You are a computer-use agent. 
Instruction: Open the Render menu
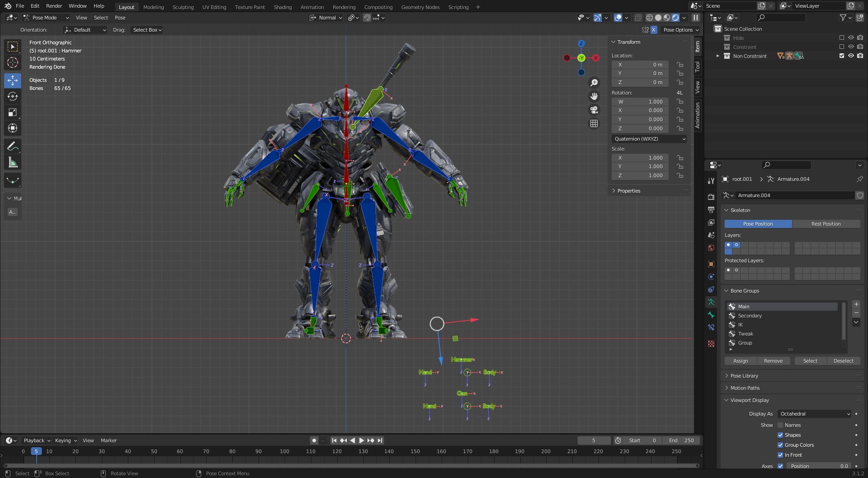point(54,6)
